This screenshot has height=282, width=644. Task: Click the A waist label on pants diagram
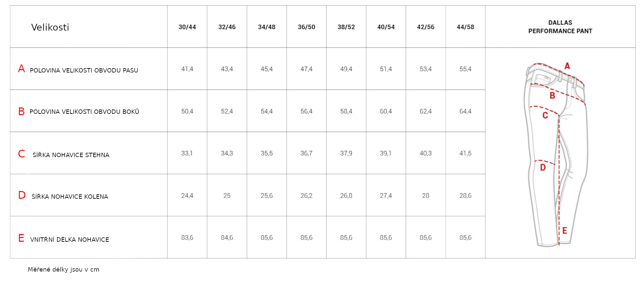click(x=567, y=66)
